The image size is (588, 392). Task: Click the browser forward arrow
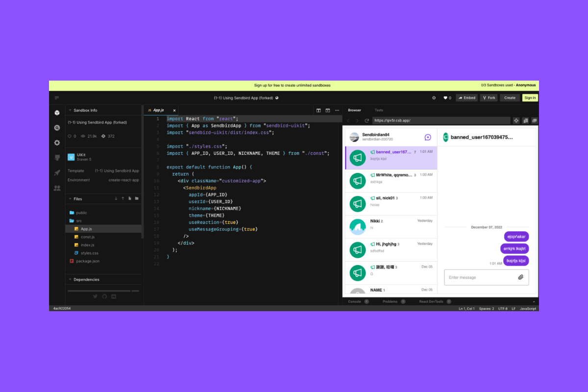click(x=357, y=121)
